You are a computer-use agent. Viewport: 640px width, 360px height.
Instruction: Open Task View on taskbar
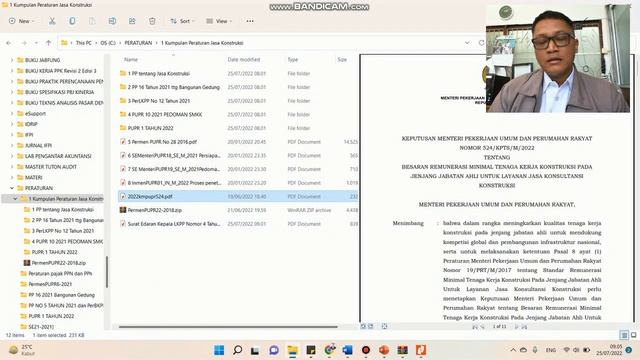(x=255, y=350)
